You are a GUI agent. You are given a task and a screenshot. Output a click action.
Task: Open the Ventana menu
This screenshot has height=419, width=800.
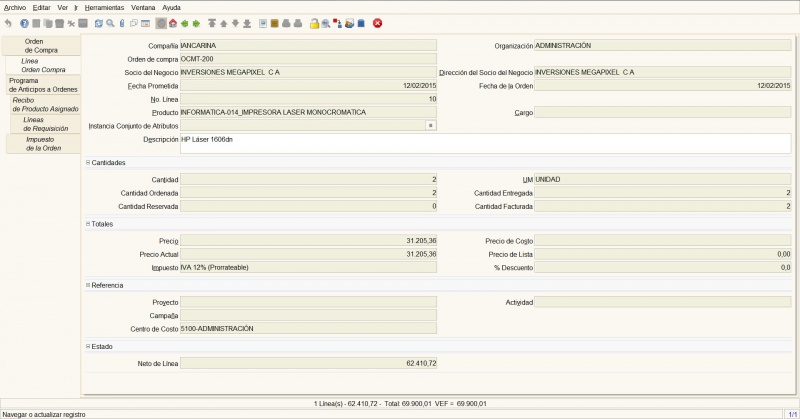click(x=143, y=8)
